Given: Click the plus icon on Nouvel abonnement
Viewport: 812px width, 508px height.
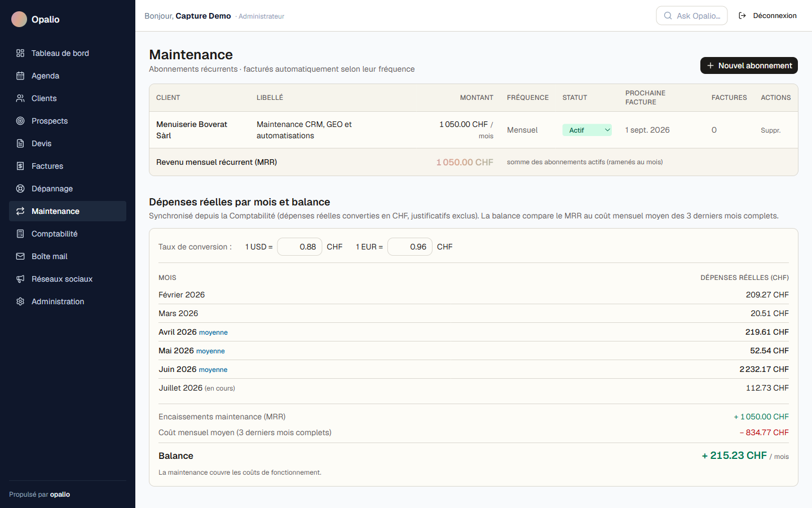Looking at the screenshot, I should pos(710,65).
